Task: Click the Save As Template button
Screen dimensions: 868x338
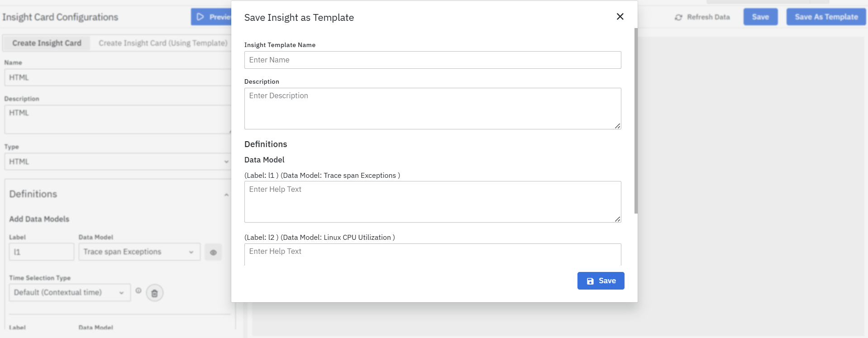Action: pos(826,17)
